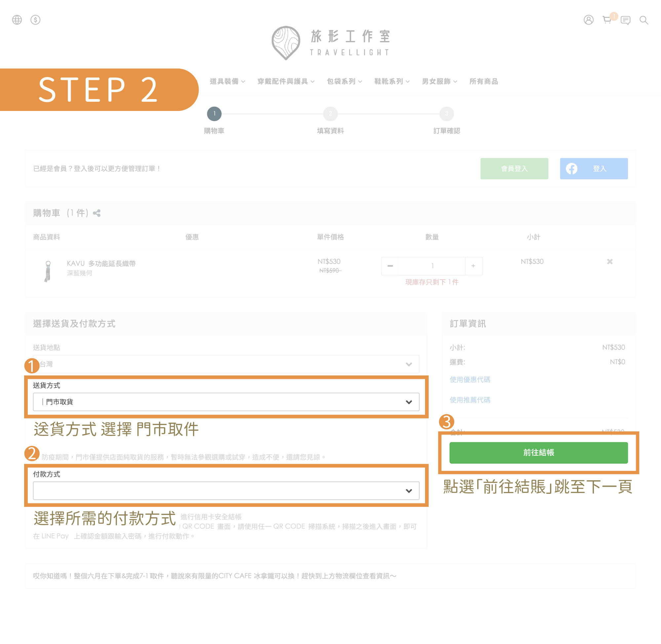Open the user account icon
The height and width of the screenshot is (644, 661).
(x=588, y=20)
